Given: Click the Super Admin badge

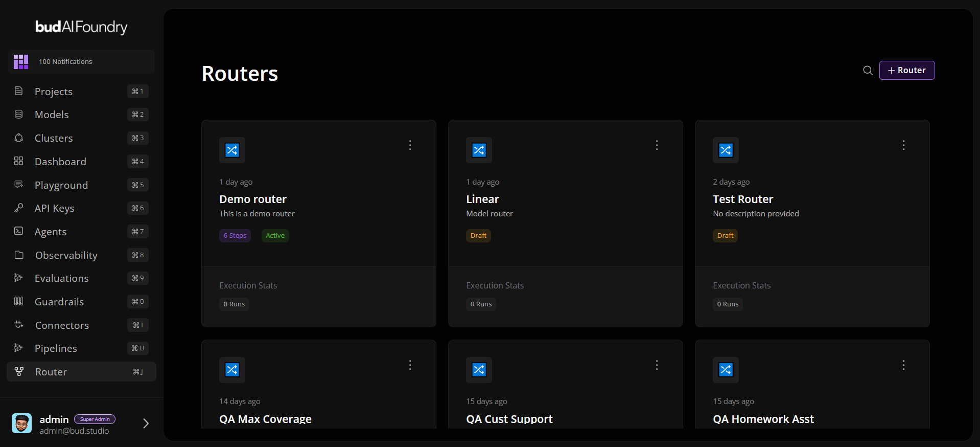Looking at the screenshot, I should point(95,419).
